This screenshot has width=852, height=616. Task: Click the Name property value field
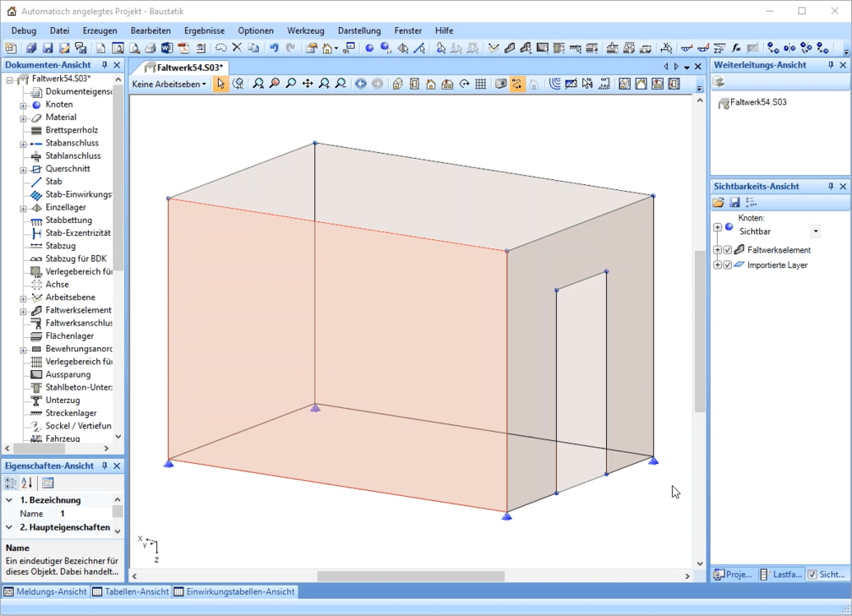pos(85,514)
